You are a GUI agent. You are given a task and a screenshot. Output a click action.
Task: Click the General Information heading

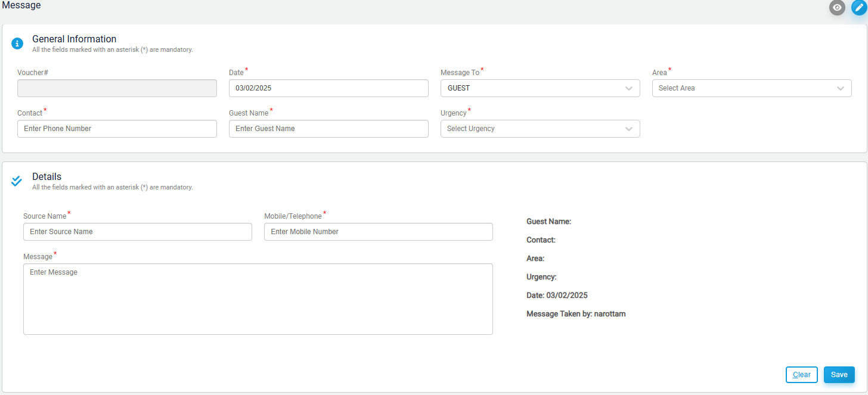[x=74, y=39]
